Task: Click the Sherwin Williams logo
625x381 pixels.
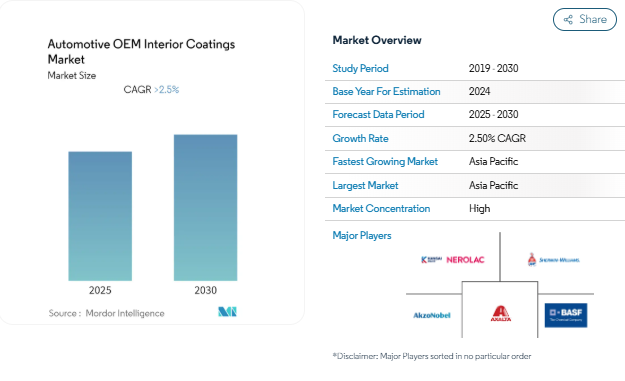Action: [553, 260]
